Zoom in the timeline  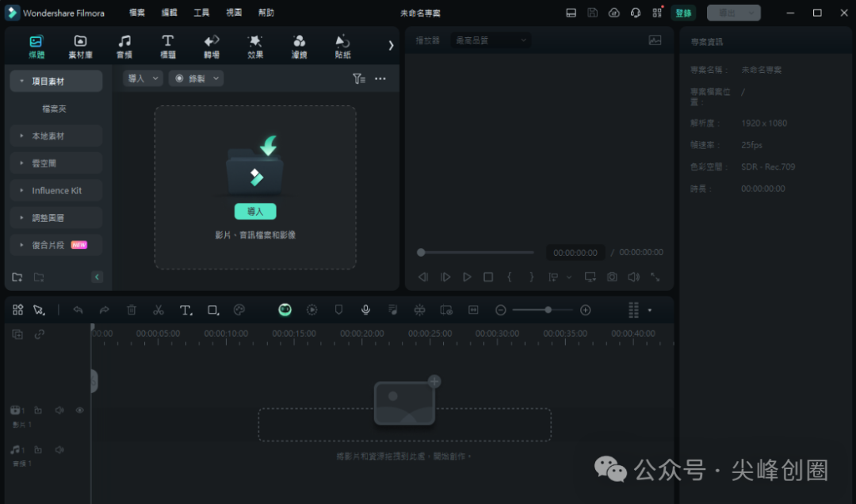(x=585, y=310)
